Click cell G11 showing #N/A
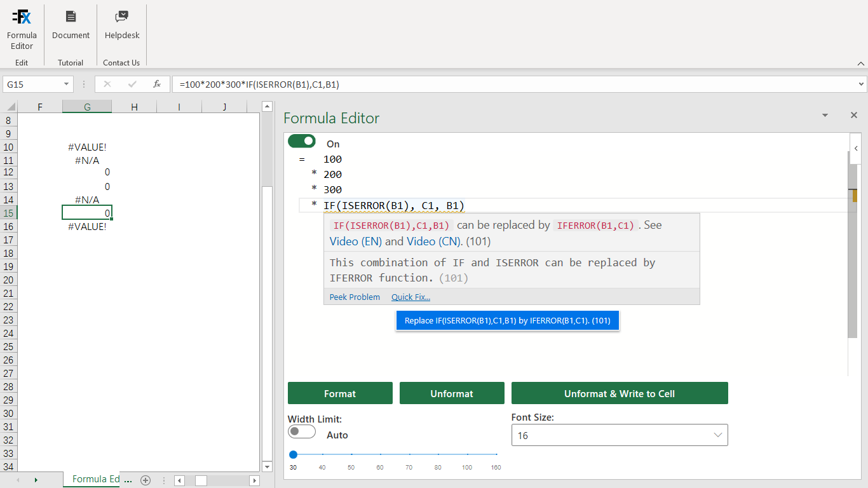The image size is (868, 488). click(87, 160)
